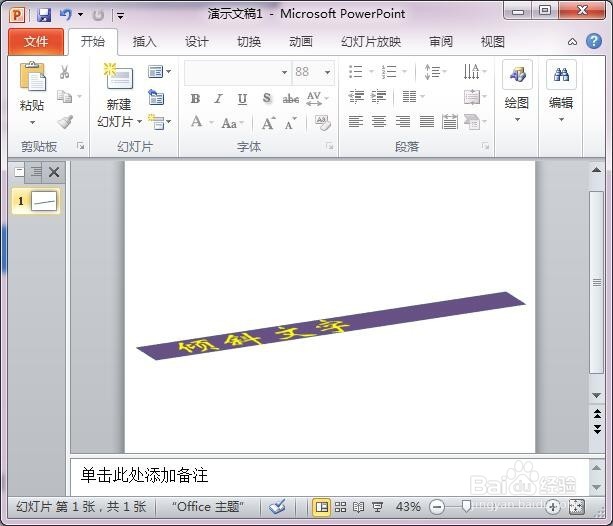Open the slide Section dropdown

tap(160, 122)
